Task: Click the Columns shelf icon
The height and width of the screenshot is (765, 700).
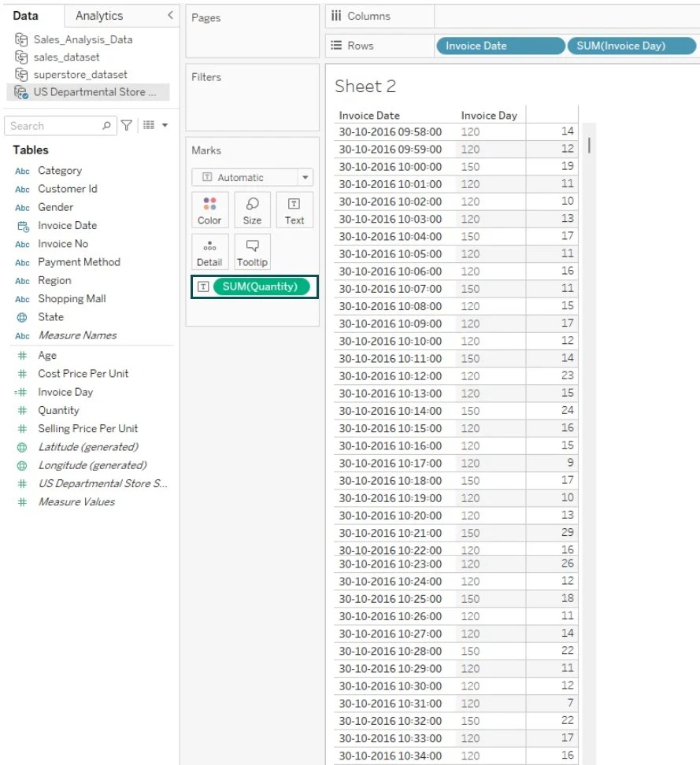Action: (x=336, y=16)
